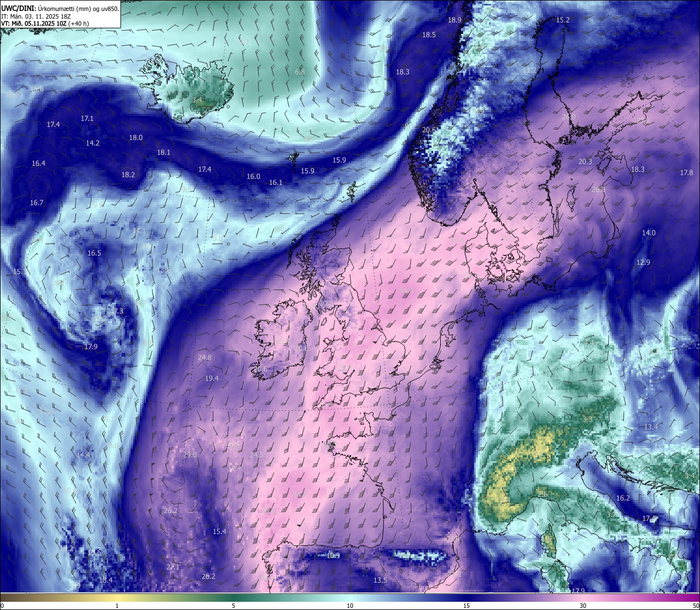Click the map value 14.4
The image size is (700, 610).
pos(83,455)
